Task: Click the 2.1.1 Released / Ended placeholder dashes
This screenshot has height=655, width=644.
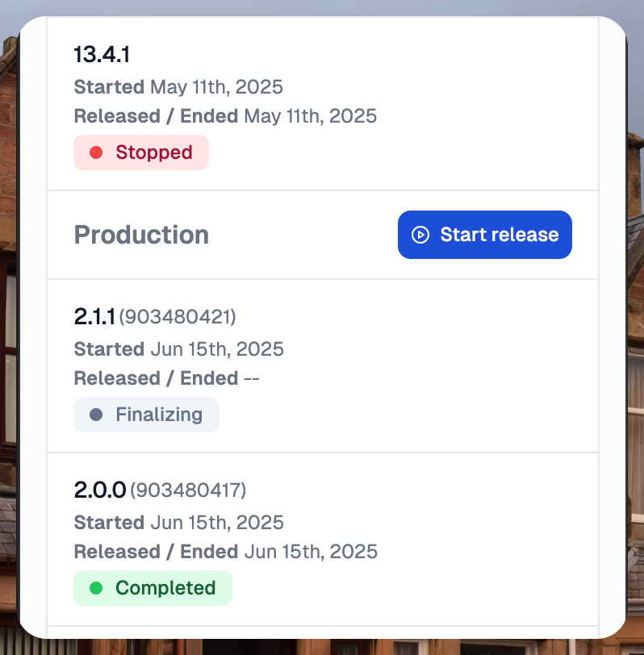Action: (251, 378)
